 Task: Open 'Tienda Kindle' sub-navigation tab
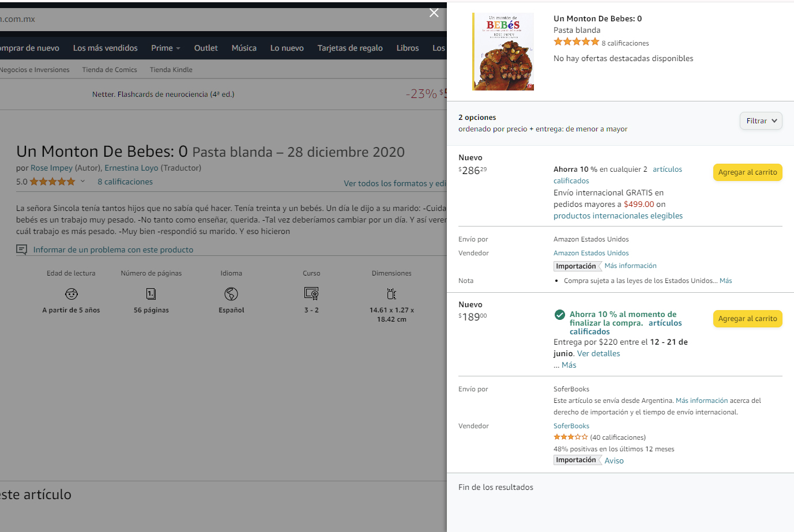[x=171, y=70]
